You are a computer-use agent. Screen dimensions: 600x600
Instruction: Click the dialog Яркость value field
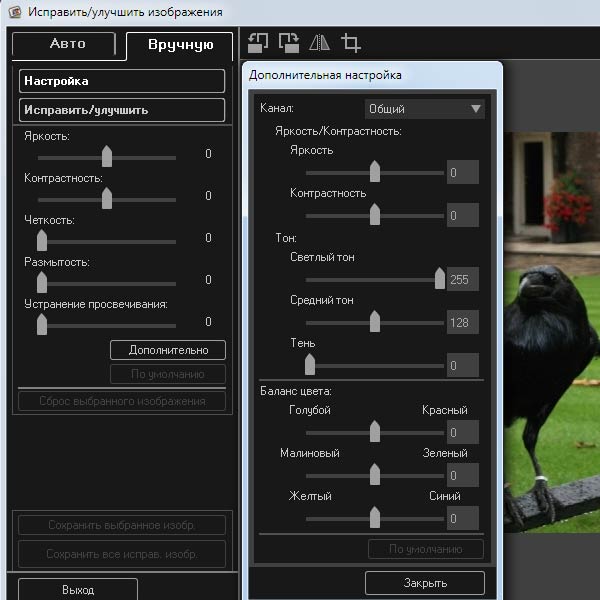pos(463,172)
